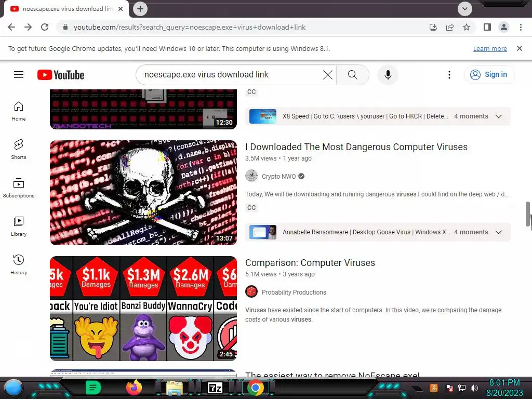Open Subscriptions in the sidebar
Screen dimensions: 532x399
click(19, 188)
